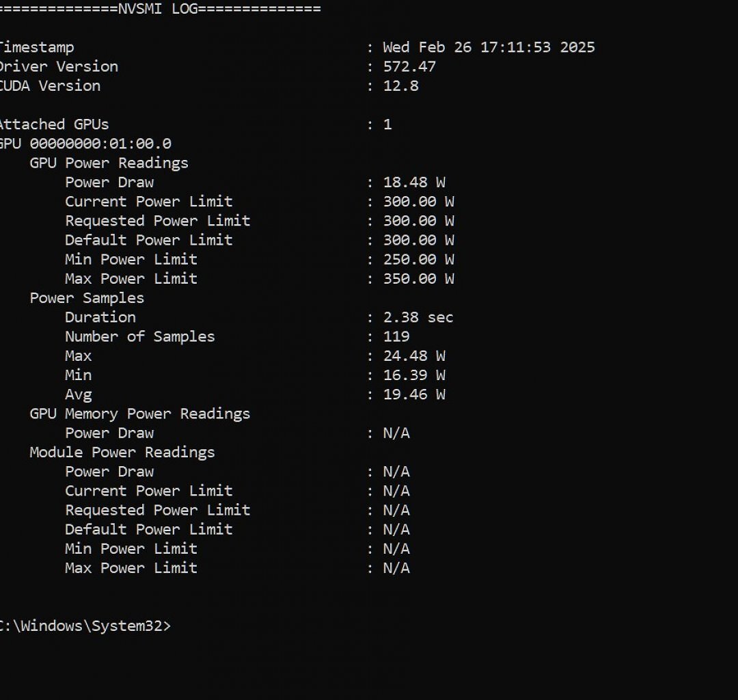The image size is (738, 700).
Task: Click the C:\Windows\System32 command prompt
Action: [85, 625]
